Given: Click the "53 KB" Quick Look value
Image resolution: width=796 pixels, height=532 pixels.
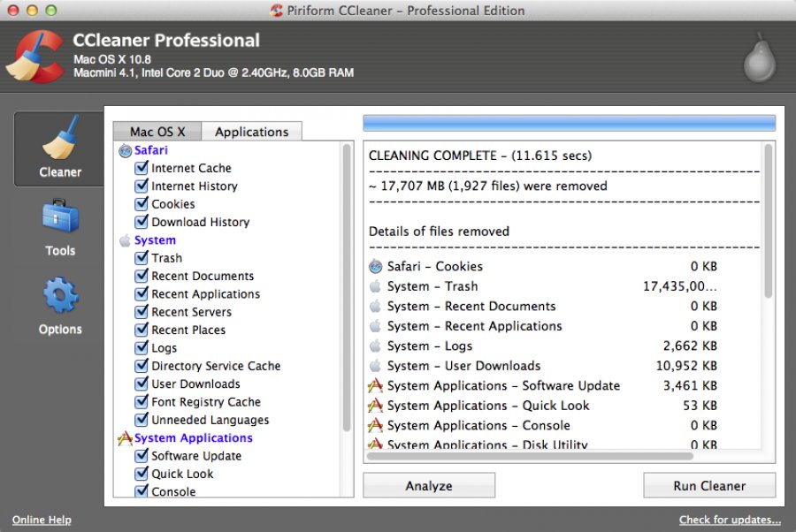Looking at the screenshot, I should click(x=700, y=406).
